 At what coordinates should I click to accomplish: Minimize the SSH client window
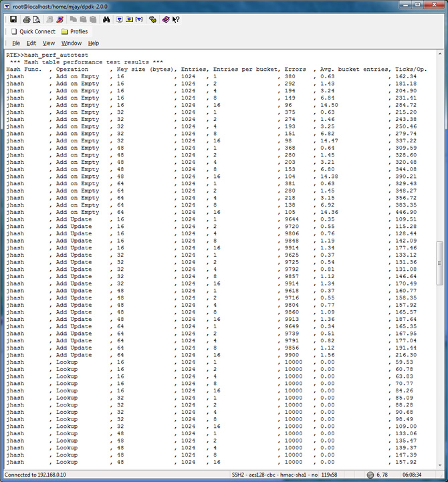click(406, 5)
